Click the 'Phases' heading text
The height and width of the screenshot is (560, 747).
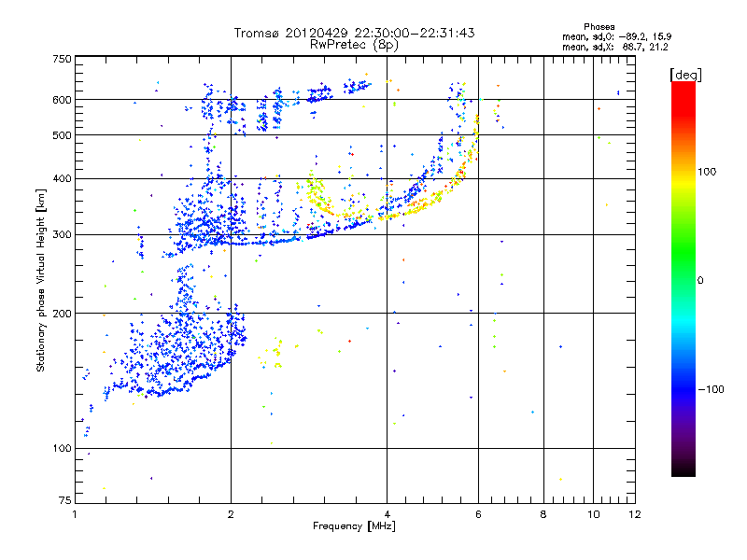pyautogui.click(x=599, y=27)
